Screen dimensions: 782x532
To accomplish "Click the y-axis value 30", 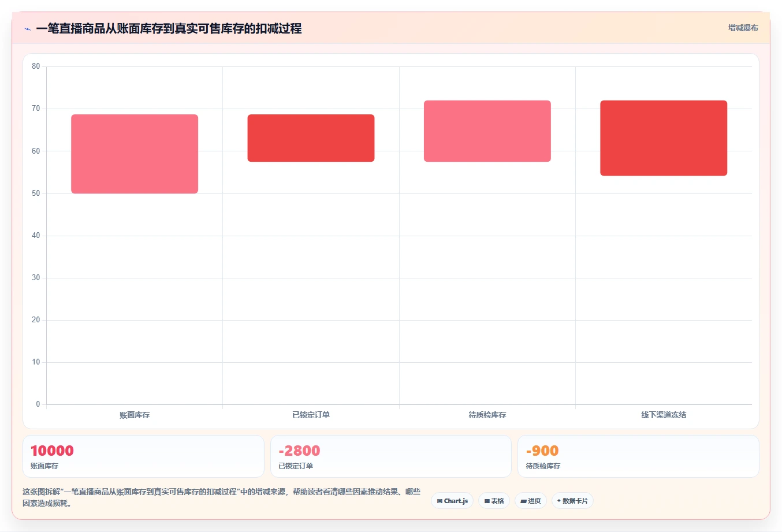I will pos(36,278).
